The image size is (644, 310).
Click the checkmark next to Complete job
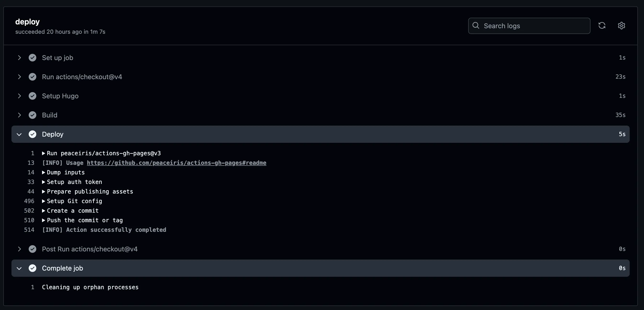pyautogui.click(x=33, y=268)
